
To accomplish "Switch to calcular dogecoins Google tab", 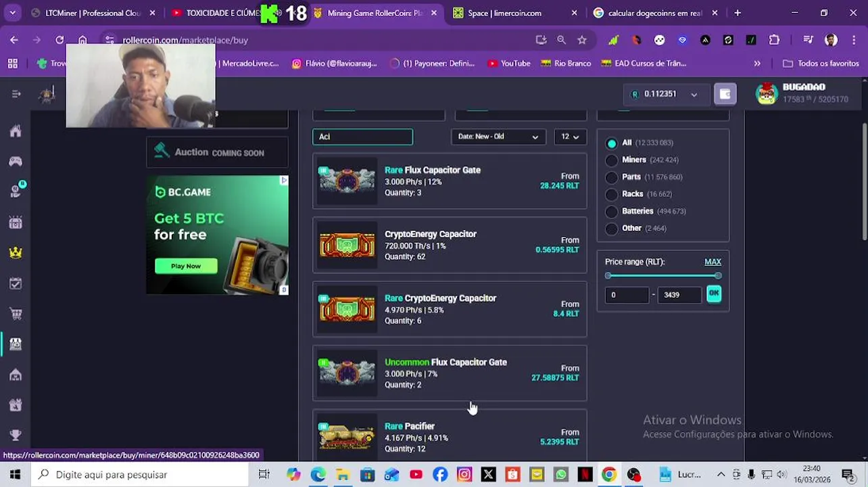I will click(x=655, y=13).
